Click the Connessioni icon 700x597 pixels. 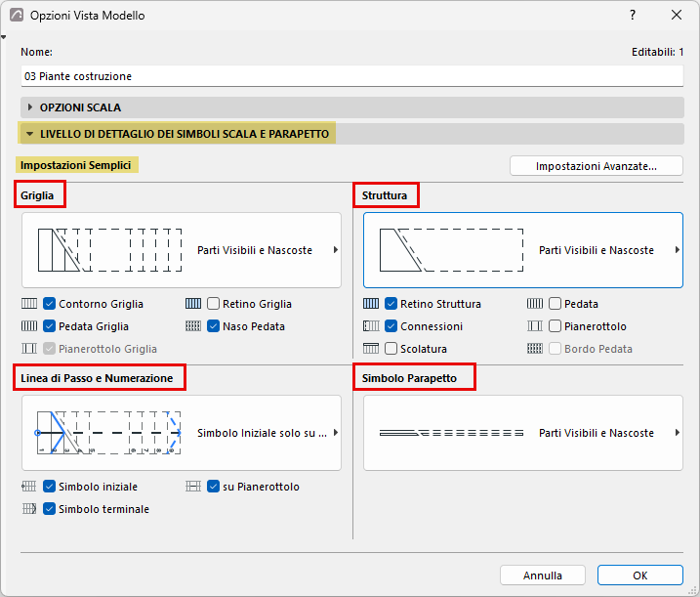[x=371, y=326]
